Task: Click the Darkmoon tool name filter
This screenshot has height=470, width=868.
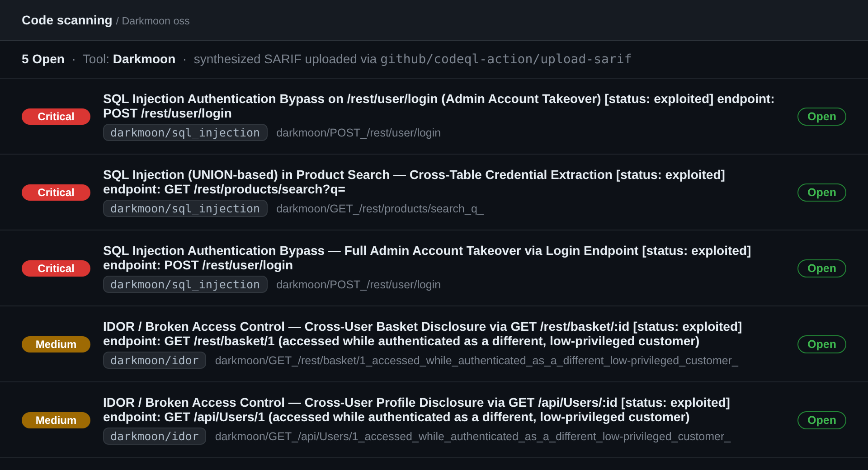Action: pos(144,59)
